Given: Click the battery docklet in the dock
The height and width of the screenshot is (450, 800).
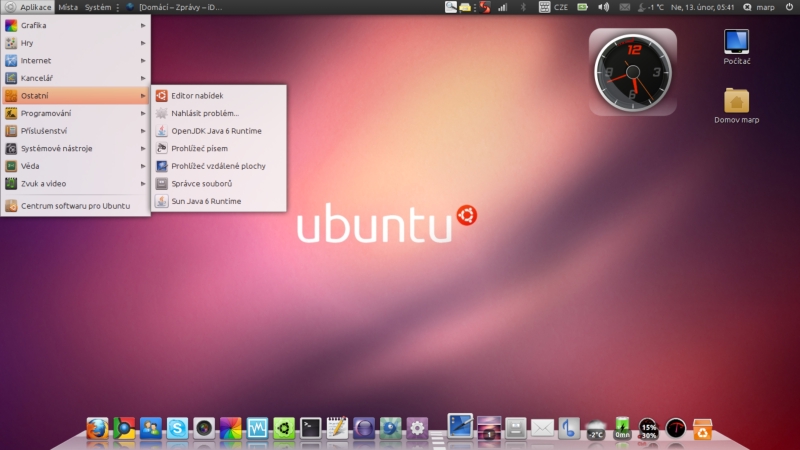Looking at the screenshot, I should click(622, 428).
